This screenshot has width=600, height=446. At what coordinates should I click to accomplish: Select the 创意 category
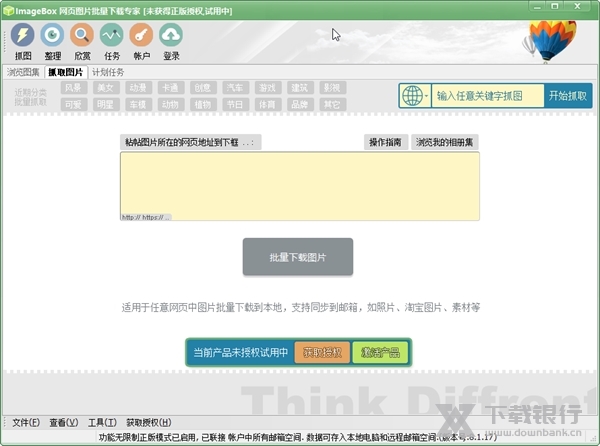pos(203,88)
